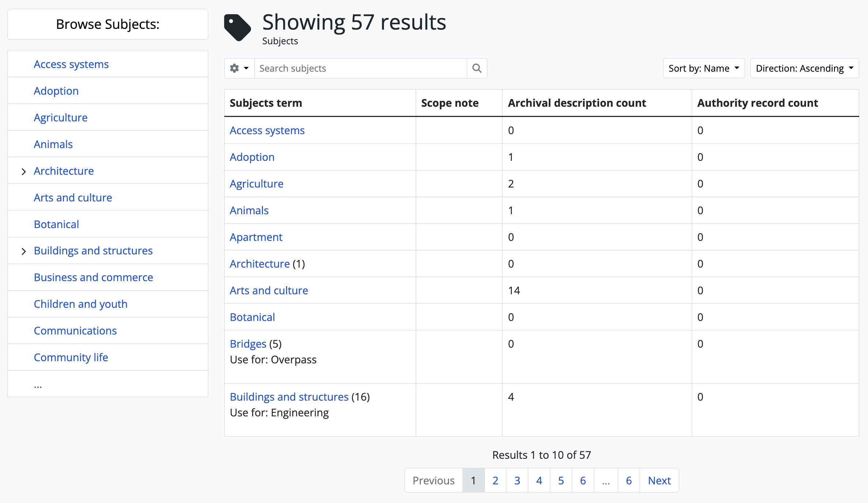
Task: Go to results page 2
Action: click(495, 480)
